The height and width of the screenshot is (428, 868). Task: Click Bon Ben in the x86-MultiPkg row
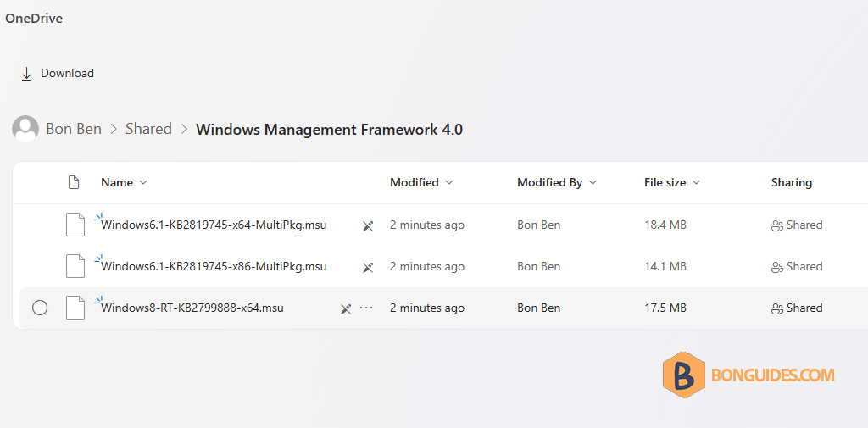(538, 266)
